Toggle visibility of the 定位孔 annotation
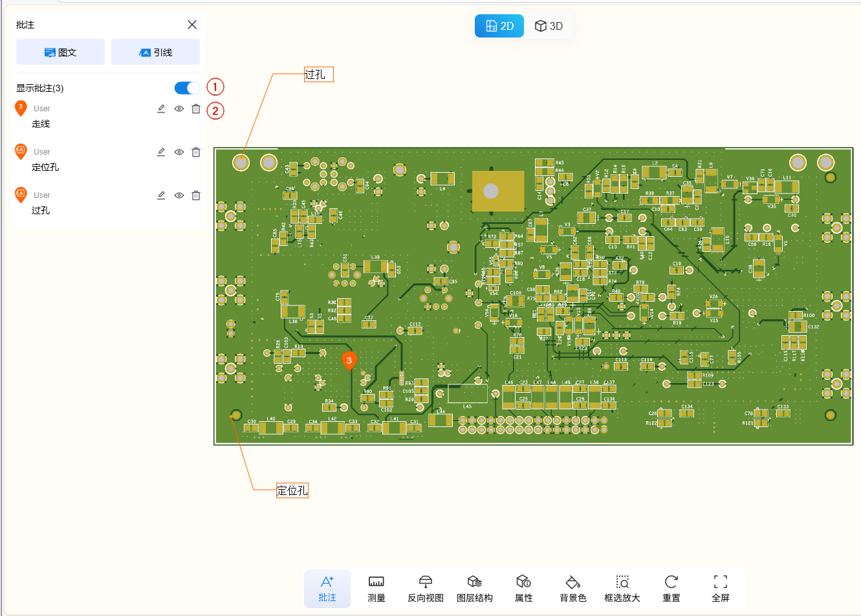This screenshot has width=861, height=616. (x=179, y=152)
